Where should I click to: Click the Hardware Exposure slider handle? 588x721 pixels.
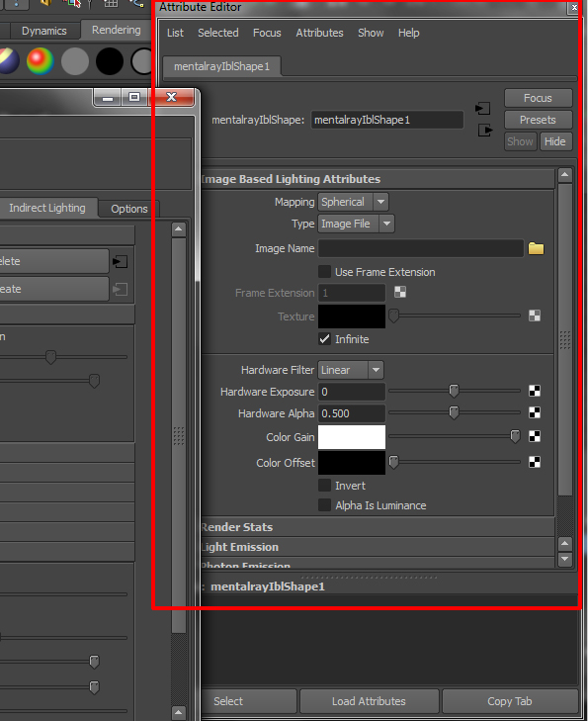coord(454,391)
